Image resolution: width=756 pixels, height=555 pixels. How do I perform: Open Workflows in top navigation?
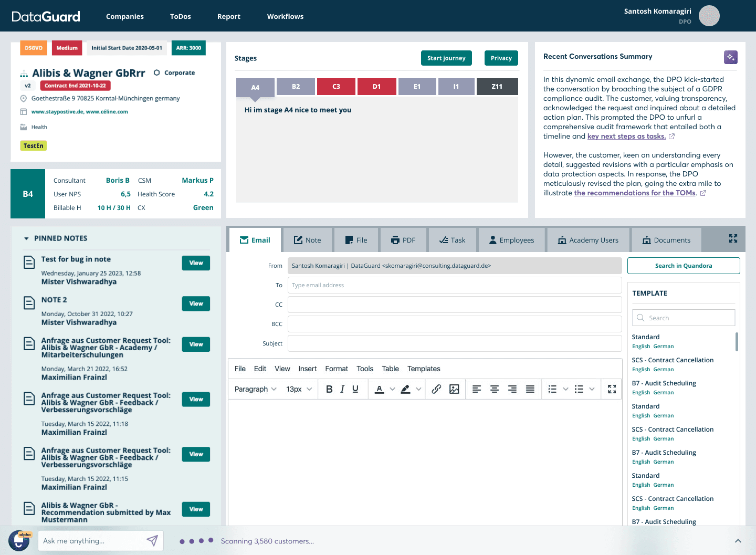tap(285, 16)
